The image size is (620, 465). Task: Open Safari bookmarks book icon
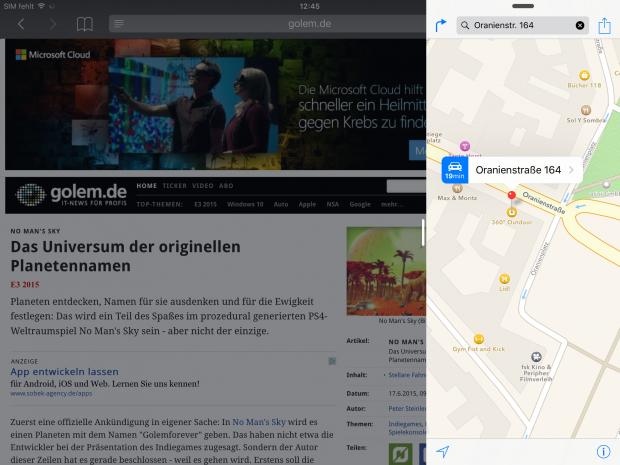pyautogui.click(x=85, y=24)
